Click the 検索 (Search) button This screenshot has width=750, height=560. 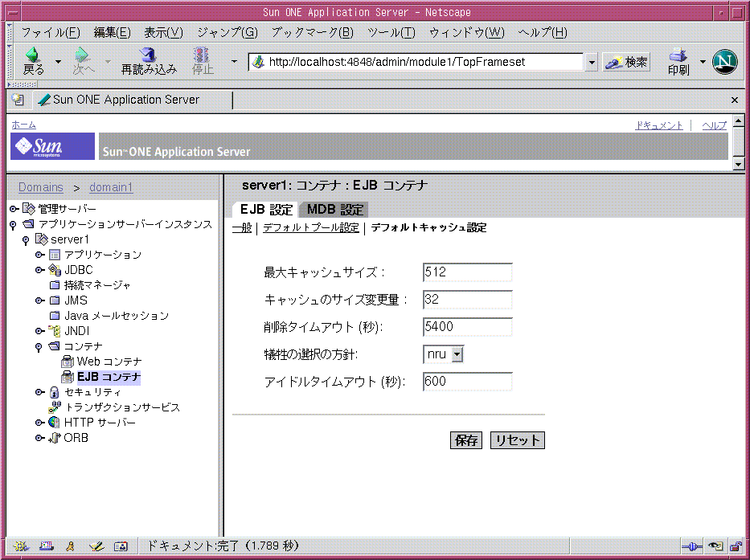(x=626, y=62)
